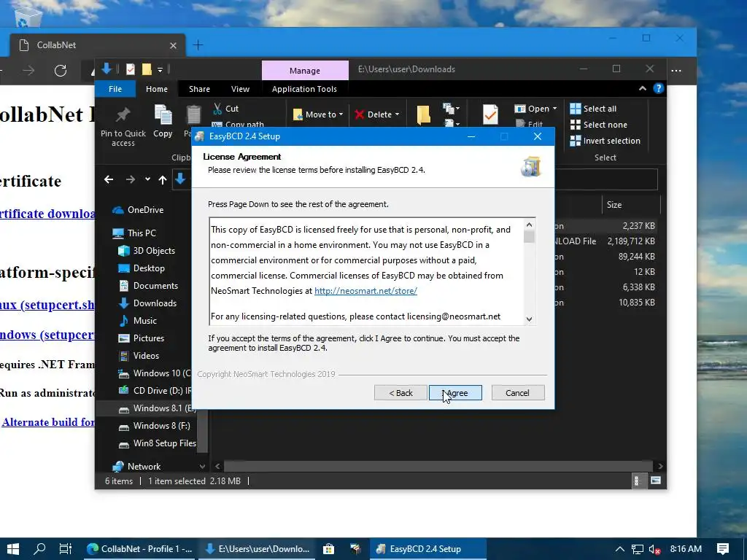The width and height of the screenshot is (747, 560).
Task: Click the Size column header
Action: 631,205
